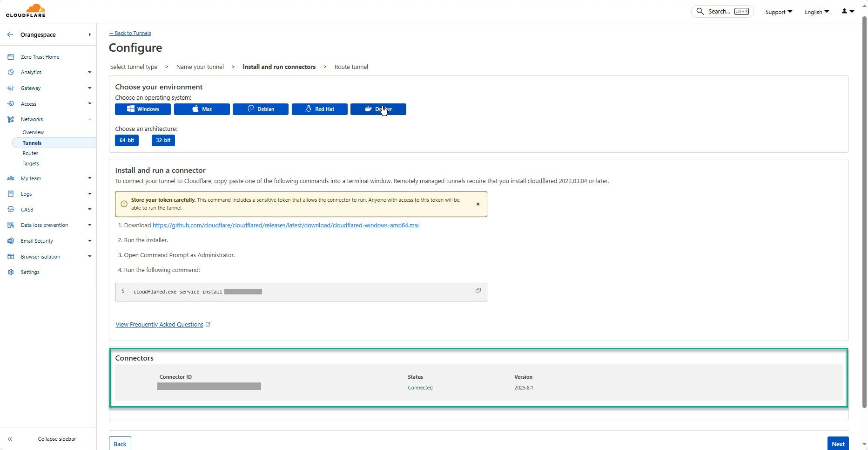
Task: Open the Targets page
Action: pyautogui.click(x=31, y=164)
